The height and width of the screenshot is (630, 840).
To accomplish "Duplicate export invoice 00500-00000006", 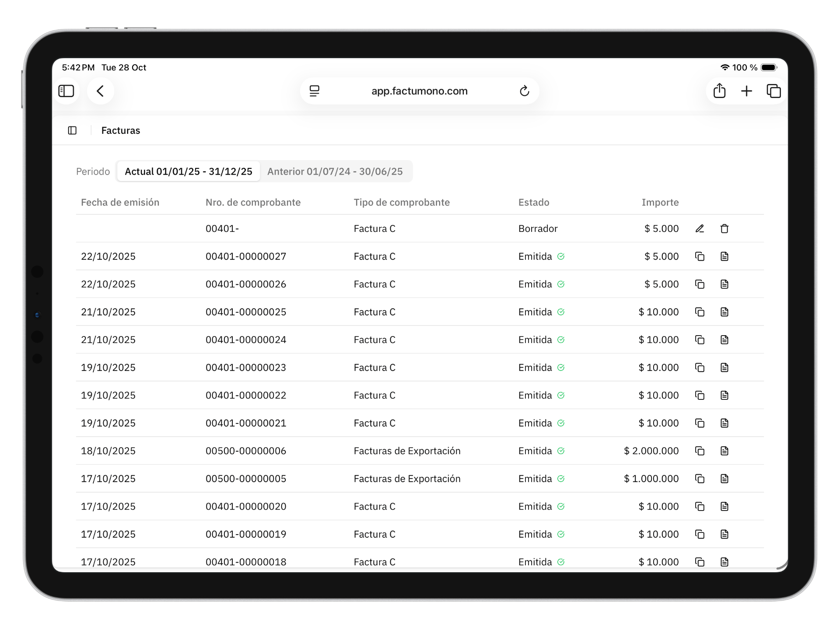I will [700, 451].
